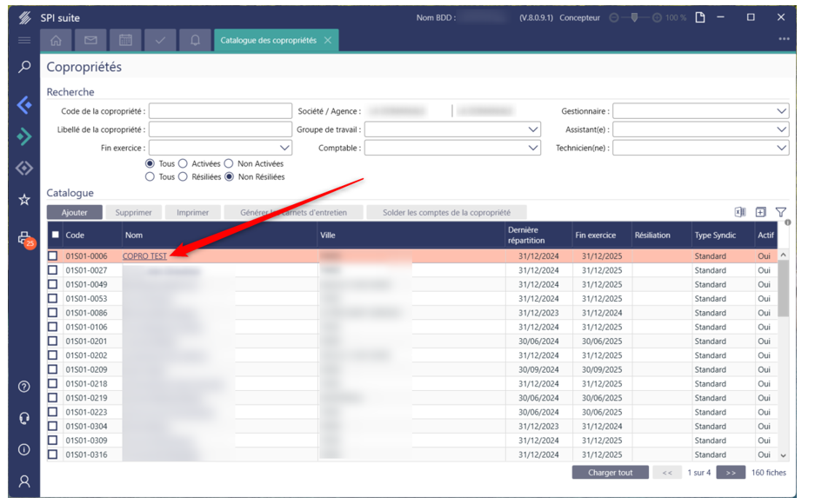
Task: Open the hamburger menu in sidebar
Action: (23, 40)
